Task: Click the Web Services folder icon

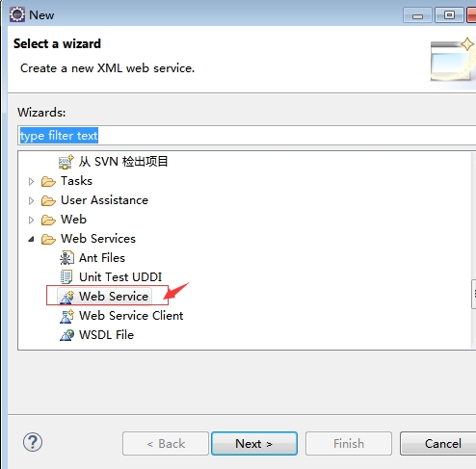Action: point(48,239)
